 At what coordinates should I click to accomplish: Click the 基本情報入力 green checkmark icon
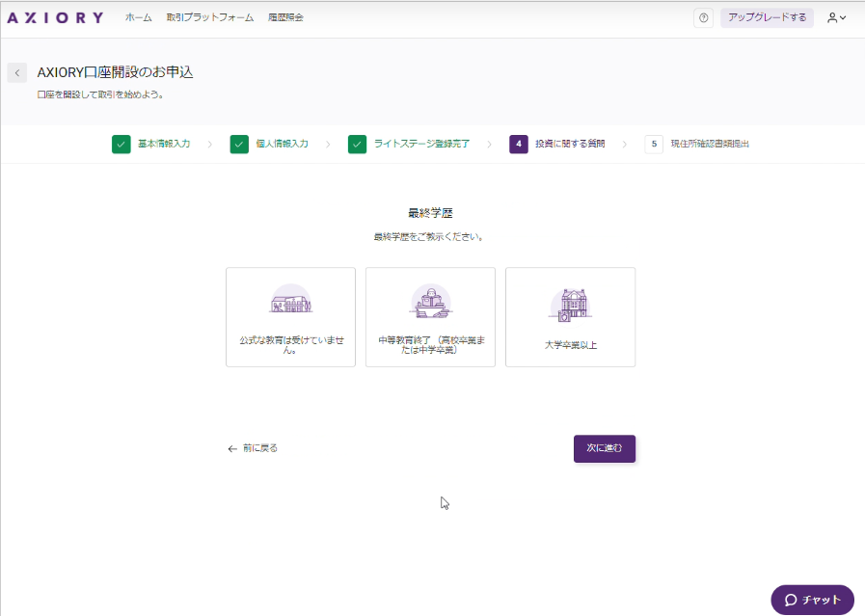click(x=121, y=145)
